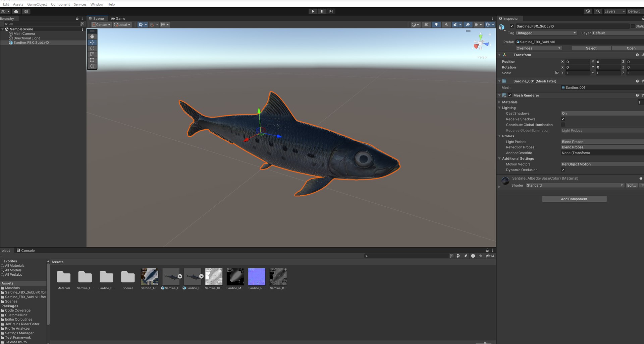Select Directional Light in Hierarchy
This screenshot has height=344, width=644.
tap(26, 38)
